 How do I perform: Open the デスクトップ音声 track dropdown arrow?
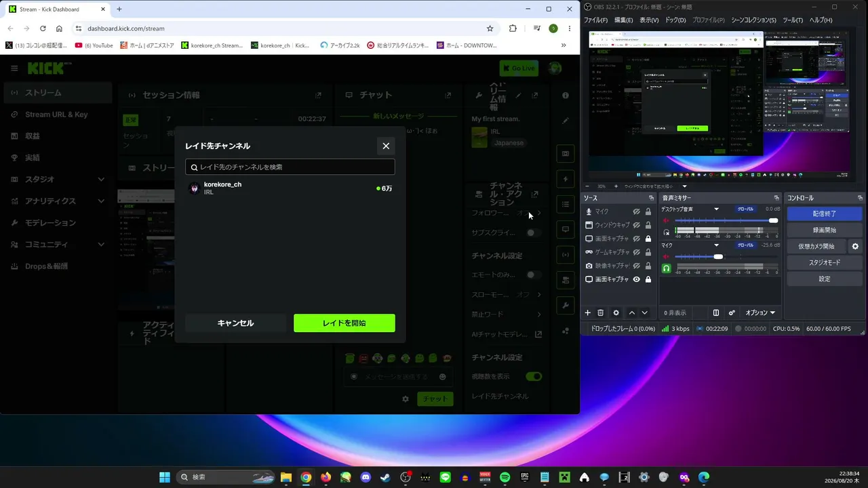pos(716,209)
